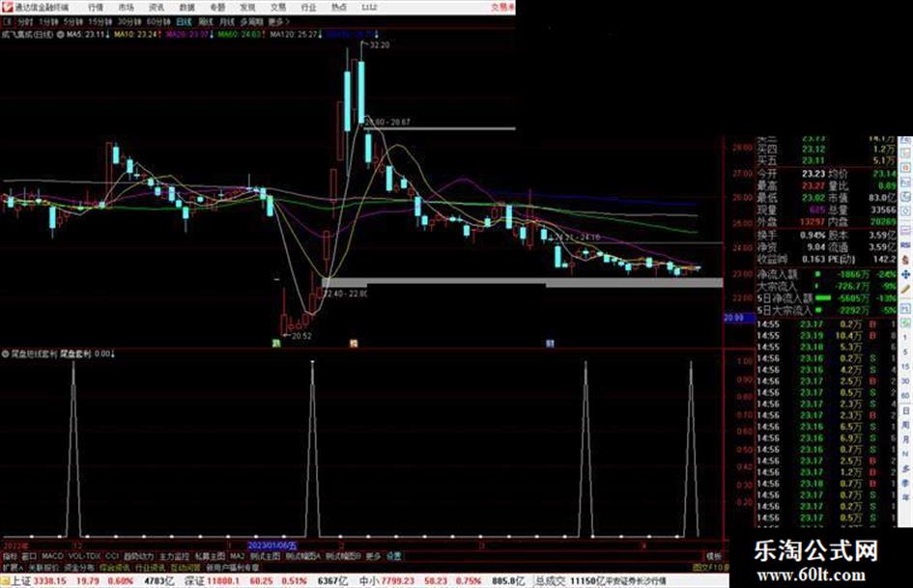Open the 数据 menu
913x588 pixels.
(x=186, y=8)
